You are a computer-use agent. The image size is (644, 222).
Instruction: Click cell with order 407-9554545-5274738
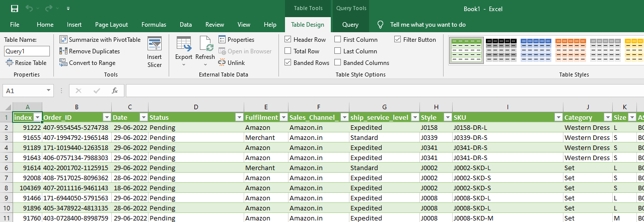point(77,127)
